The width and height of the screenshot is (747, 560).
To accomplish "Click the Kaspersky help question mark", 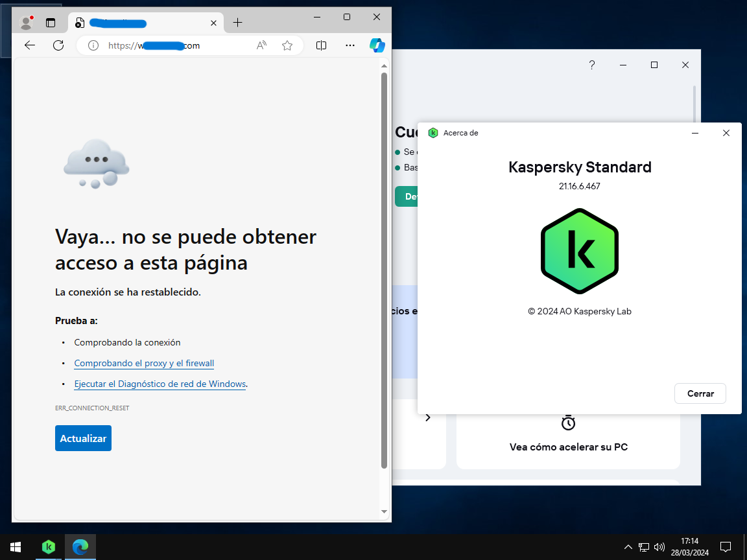I will pyautogui.click(x=591, y=65).
